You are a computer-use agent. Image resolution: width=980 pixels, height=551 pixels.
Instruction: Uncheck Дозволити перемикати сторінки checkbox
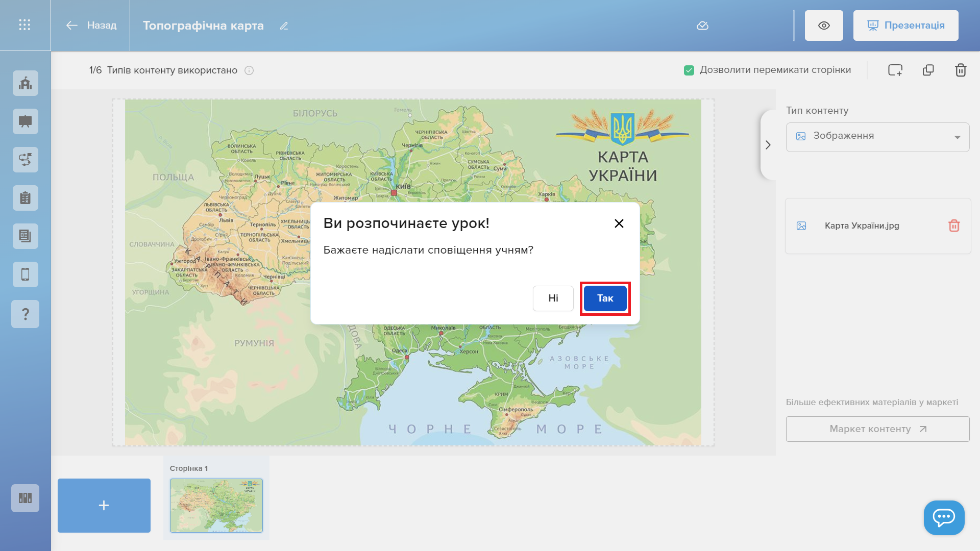coord(689,70)
